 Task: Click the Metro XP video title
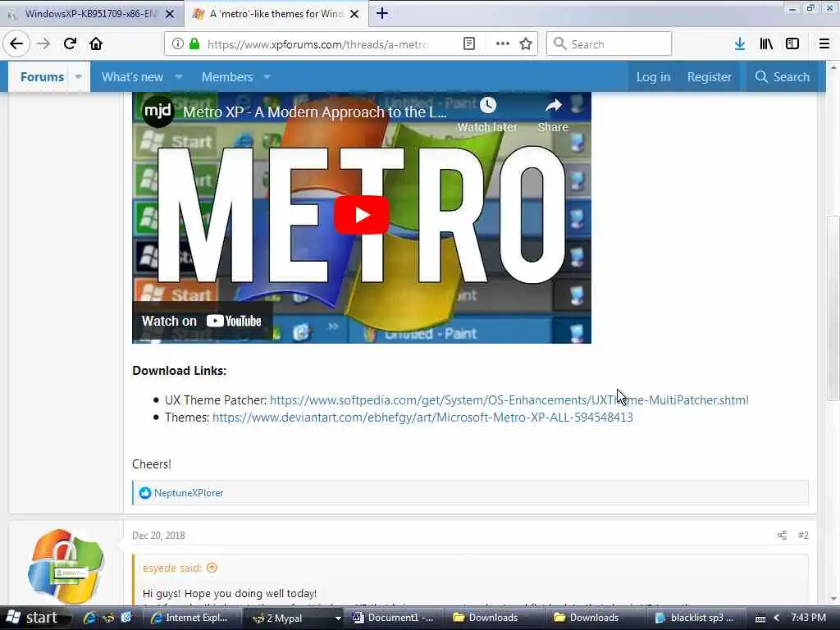(314, 112)
